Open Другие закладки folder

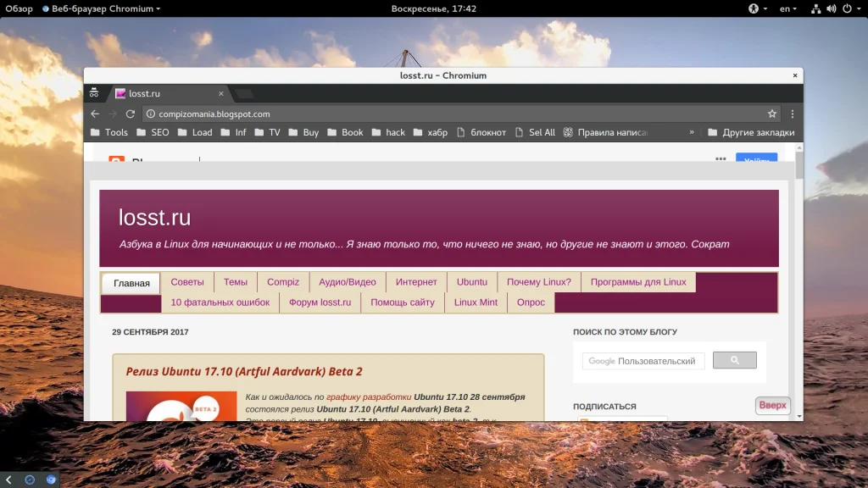(751, 132)
